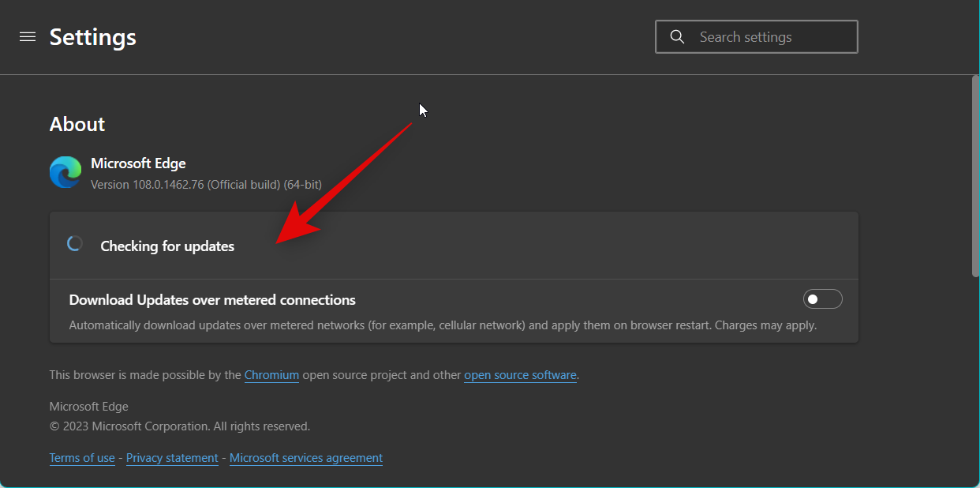Enable Download Updates over metered connections

tap(823, 298)
